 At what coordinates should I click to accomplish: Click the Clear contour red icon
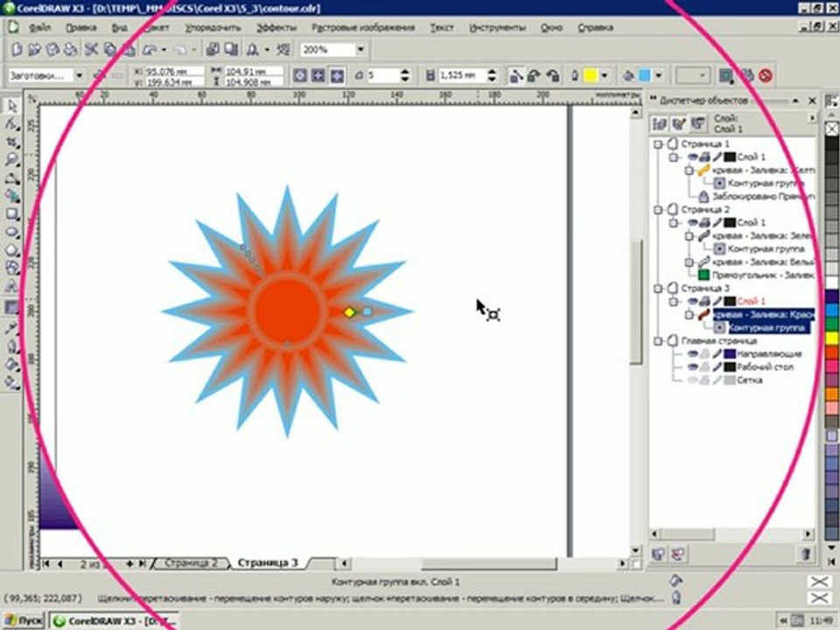click(x=766, y=75)
